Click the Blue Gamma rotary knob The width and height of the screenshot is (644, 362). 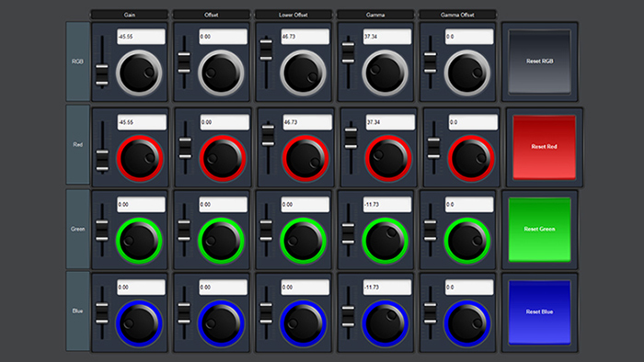pyautogui.click(x=385, y=323)
